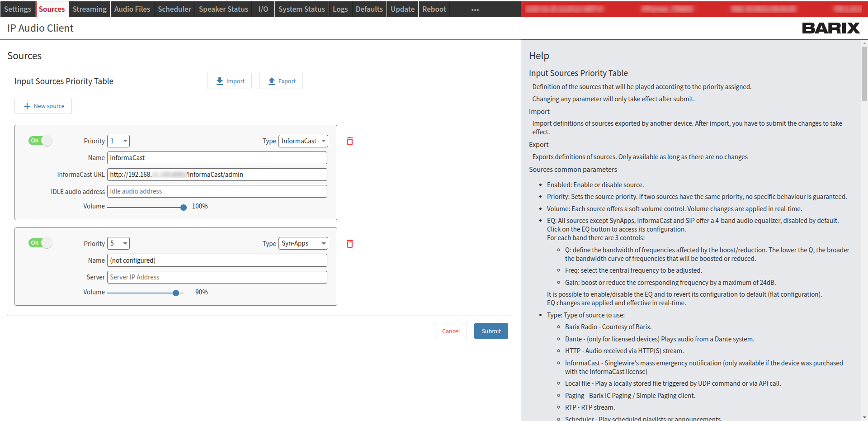Click the Cancel button
Screen dimensions: 868x421
[x=451, y=331]
